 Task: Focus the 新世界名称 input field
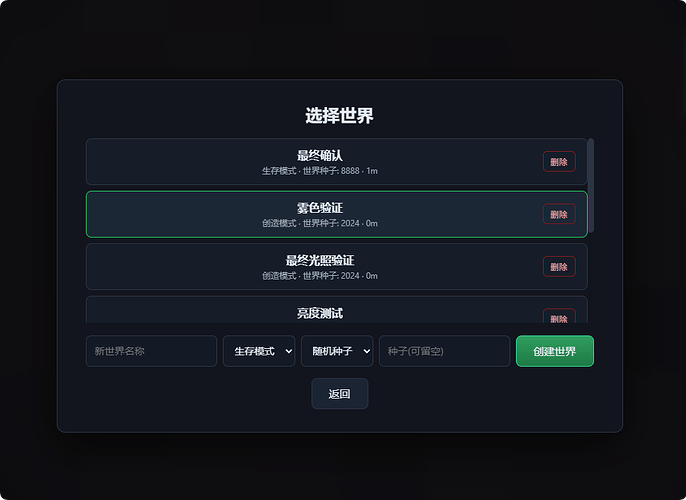tap(151, 351)
